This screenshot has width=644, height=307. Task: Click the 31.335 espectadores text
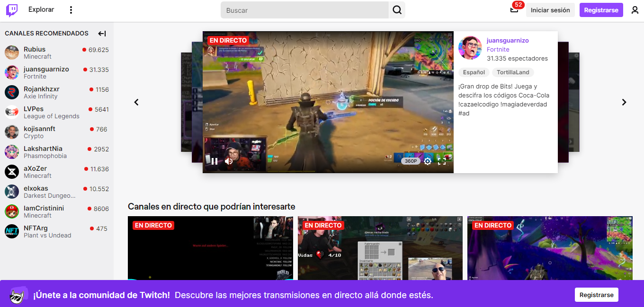(x=517, y=59)
